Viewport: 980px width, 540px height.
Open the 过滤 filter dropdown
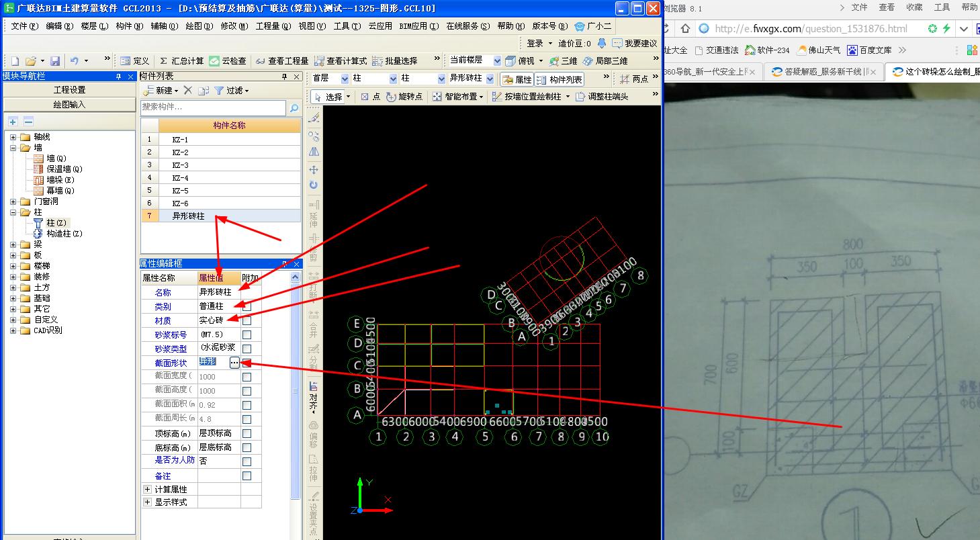click(x=232, y=90)
